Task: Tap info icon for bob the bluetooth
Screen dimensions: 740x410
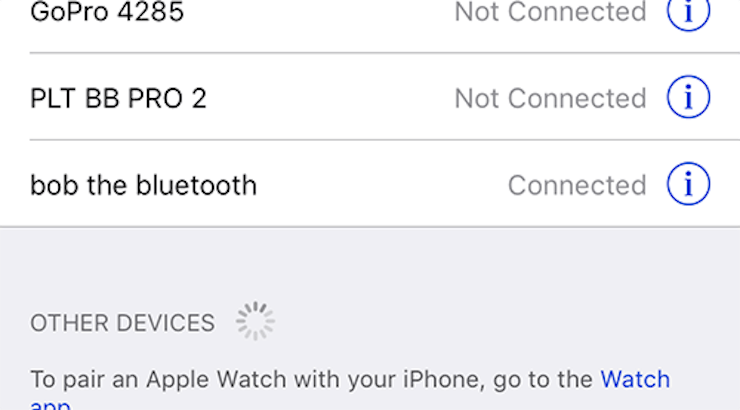Action: click(688, 184)
